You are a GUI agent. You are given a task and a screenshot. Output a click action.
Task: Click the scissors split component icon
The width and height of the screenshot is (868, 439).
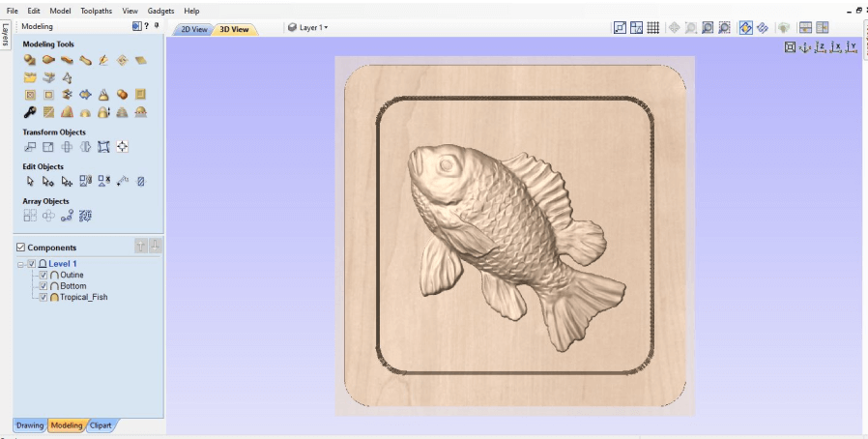click(67, 95)
